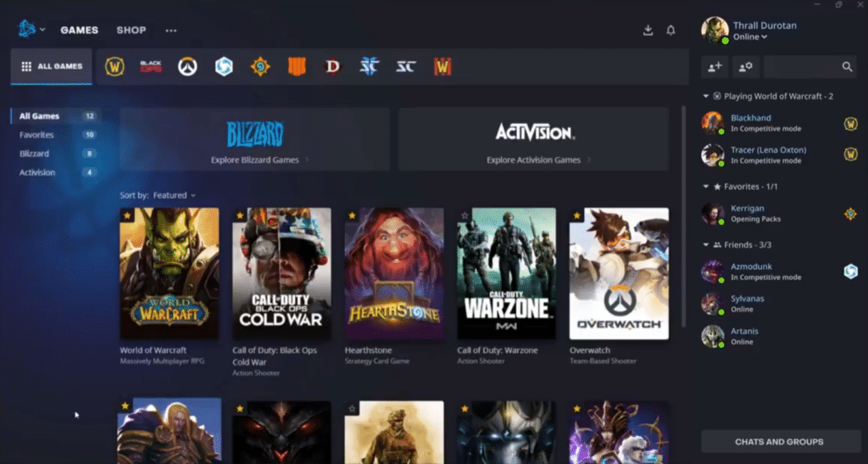Select Overwatch icon in game bar
868x464 pixels.
187,67
